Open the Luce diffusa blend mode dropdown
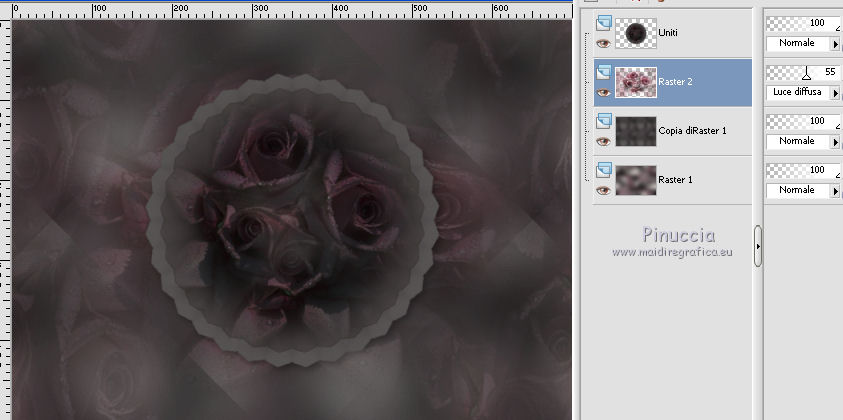843x420 pixels. click(835, 92)
